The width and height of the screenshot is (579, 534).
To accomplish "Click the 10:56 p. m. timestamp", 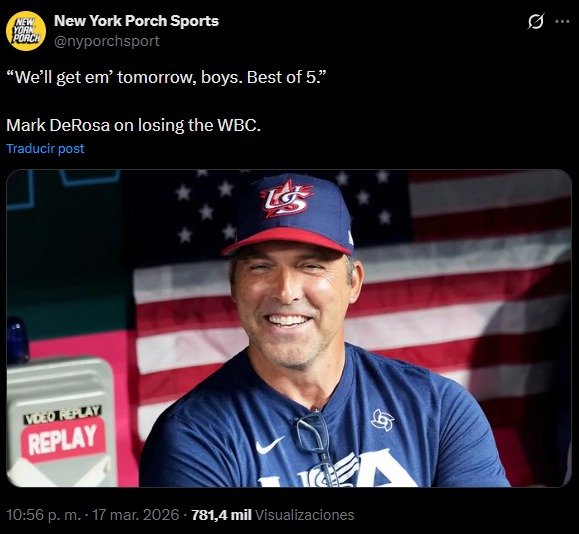I will click(x=43, y=515).
